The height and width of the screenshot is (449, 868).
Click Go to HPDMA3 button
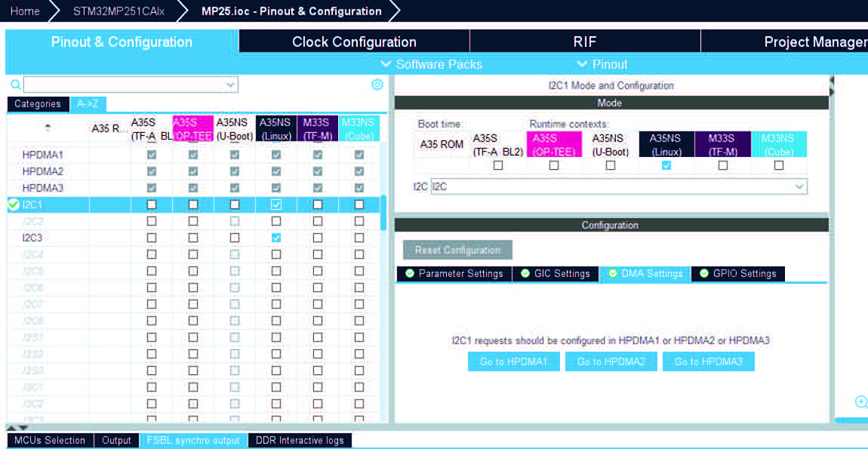coord(709,361)
